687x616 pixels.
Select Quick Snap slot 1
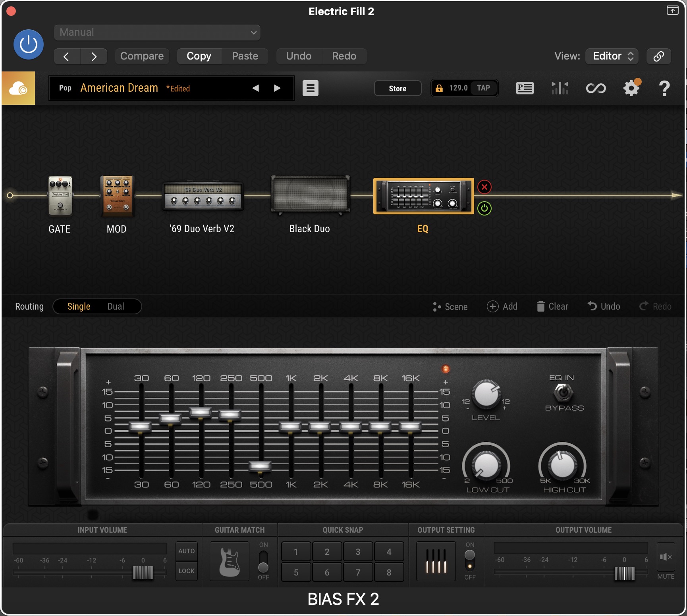coord(296,552)
